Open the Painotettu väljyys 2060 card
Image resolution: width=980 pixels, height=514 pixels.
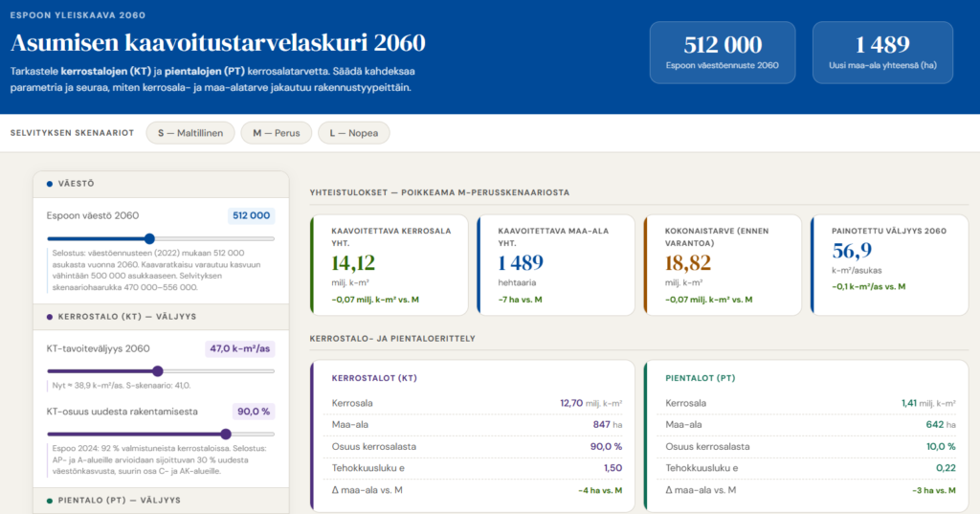[889, 265]
